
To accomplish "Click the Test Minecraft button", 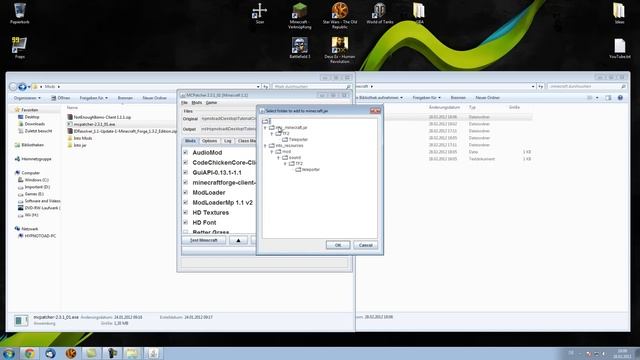I will 204,240.
